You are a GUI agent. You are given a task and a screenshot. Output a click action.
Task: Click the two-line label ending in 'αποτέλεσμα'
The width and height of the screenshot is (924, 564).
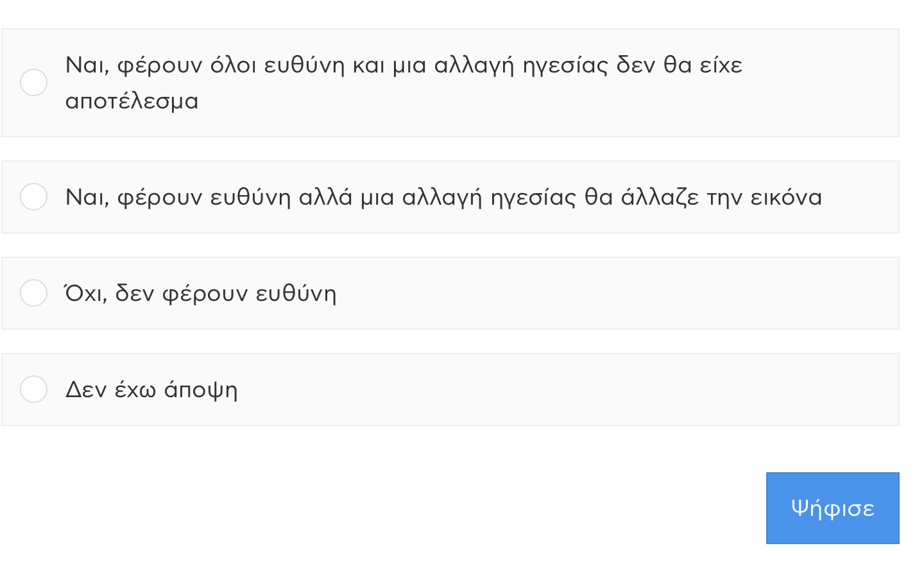[x=404, y=83]
